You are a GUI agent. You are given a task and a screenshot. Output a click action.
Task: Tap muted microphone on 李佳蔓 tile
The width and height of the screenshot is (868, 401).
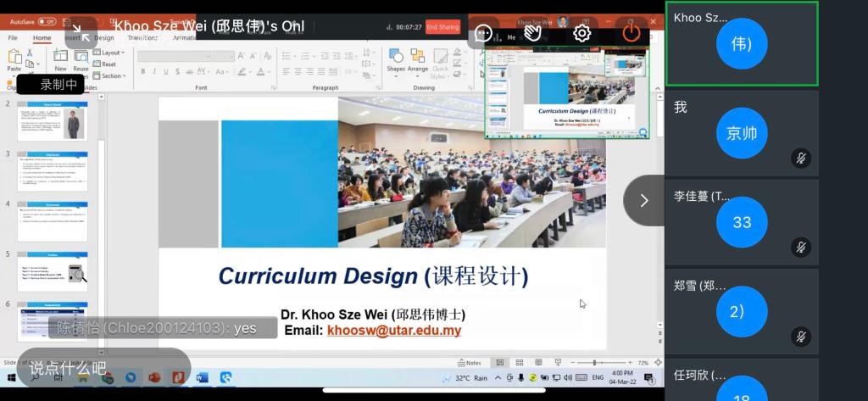(801, 247)
